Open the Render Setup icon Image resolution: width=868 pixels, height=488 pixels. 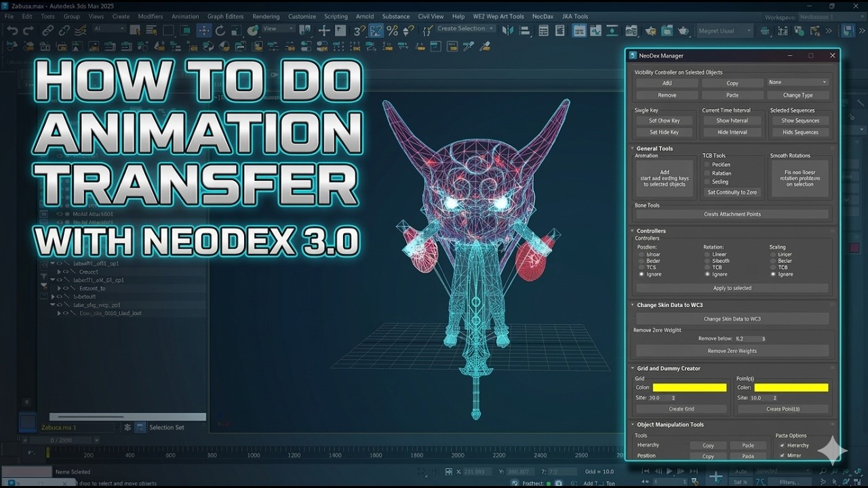click(x=651, y=30)
